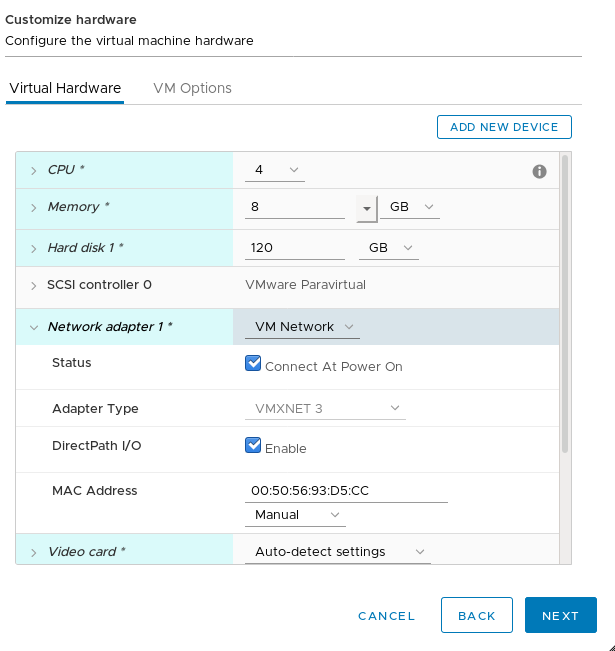615x651 pixels.
Task: Switch to the VM Options tab
Action: click(x=192, y=88)
